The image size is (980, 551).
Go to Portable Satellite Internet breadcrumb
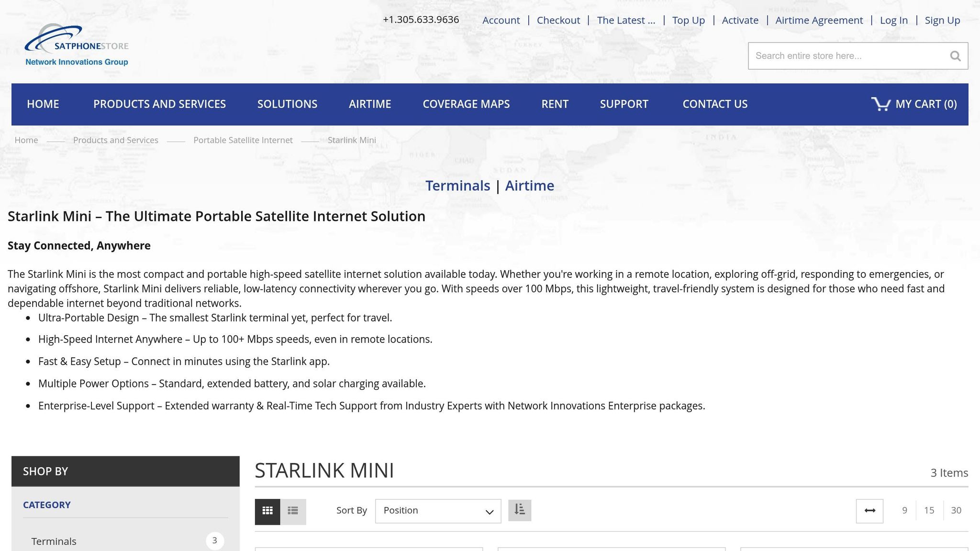coord(243,140)
